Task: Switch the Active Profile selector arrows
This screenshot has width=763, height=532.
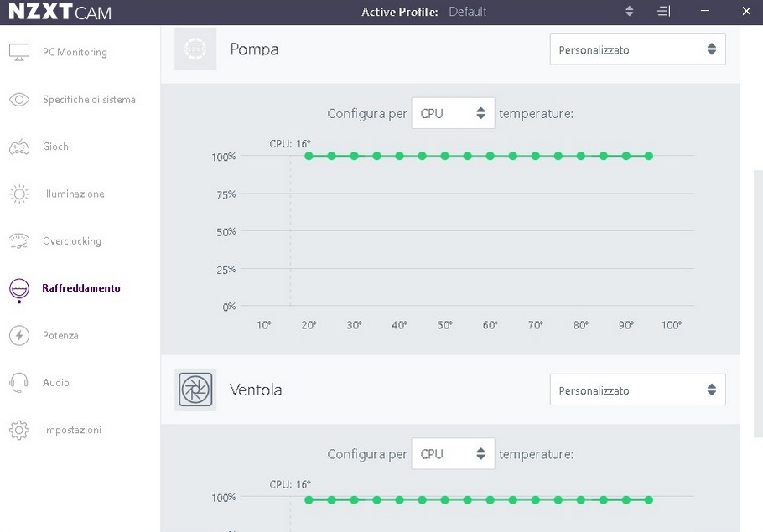Action: [630, 12]
